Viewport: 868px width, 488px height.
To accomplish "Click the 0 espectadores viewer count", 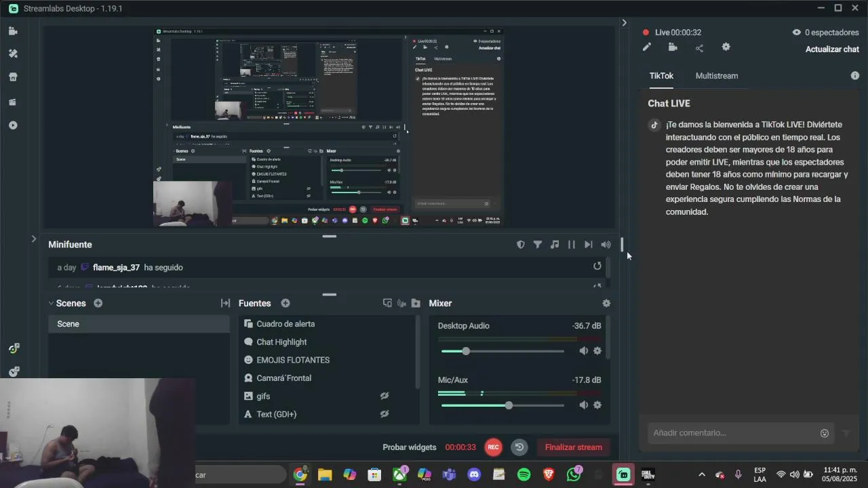I will coord(825,33).
